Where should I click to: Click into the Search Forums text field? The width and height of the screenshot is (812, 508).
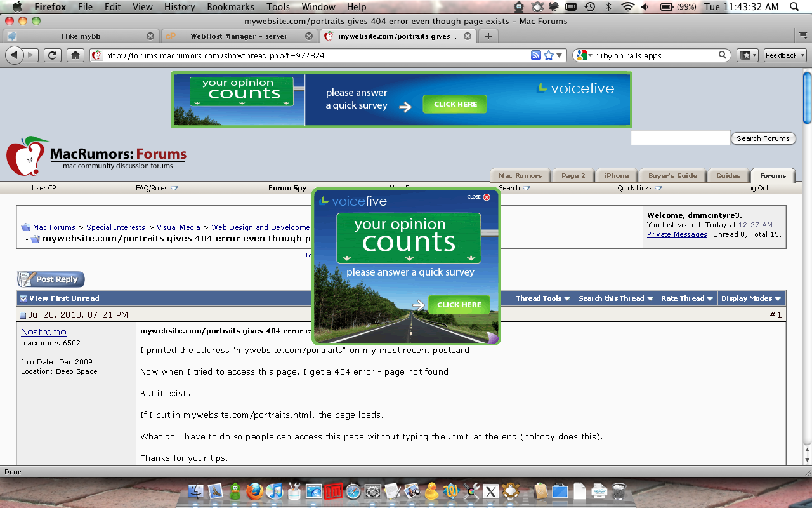tap(680, 138)
